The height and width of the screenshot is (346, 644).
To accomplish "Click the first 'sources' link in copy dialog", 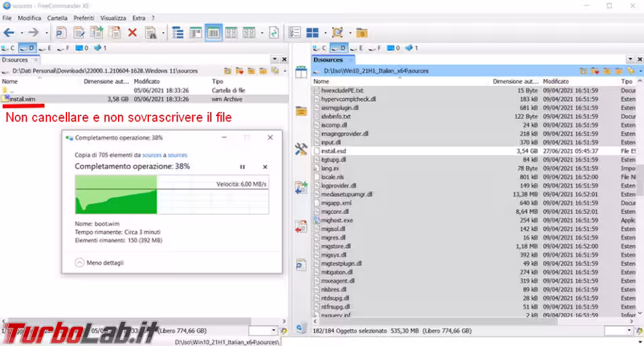I will (152, 154).
